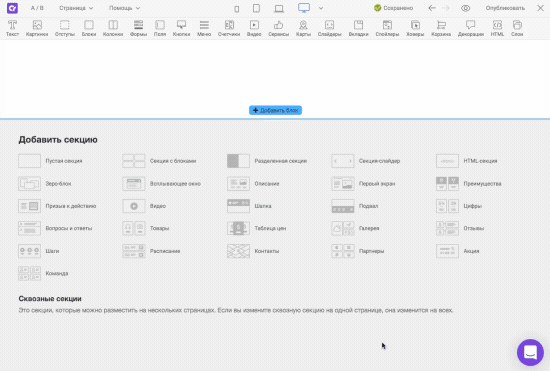Click the undo arrow
550x371 pixels.
click(432, 8)
